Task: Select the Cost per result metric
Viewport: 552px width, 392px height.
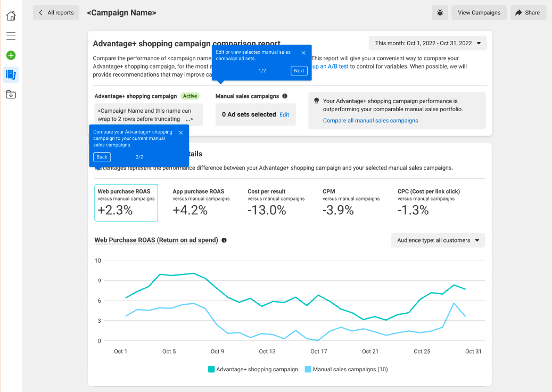Action: 276,203
